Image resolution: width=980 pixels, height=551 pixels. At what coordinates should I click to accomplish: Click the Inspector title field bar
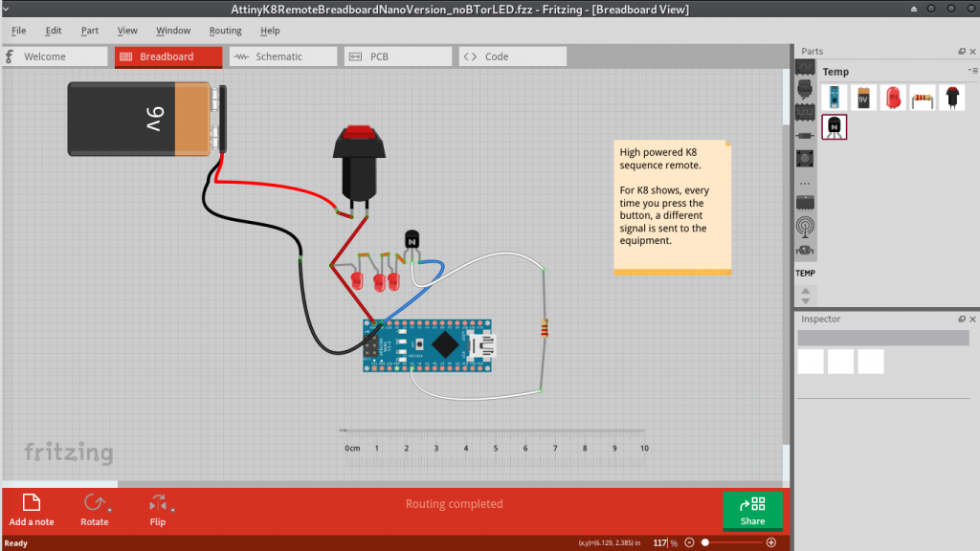coord(883,338)
